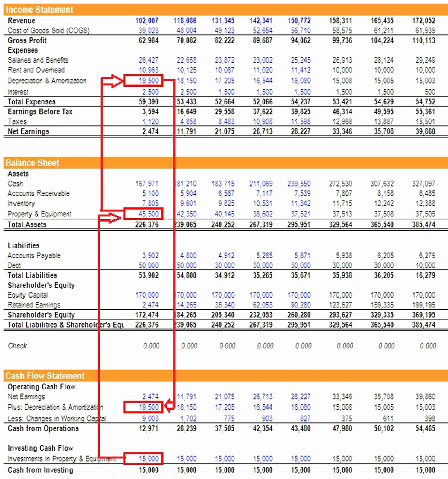
Task: Click the first Check cell 0.000
Action: (151, 346)
